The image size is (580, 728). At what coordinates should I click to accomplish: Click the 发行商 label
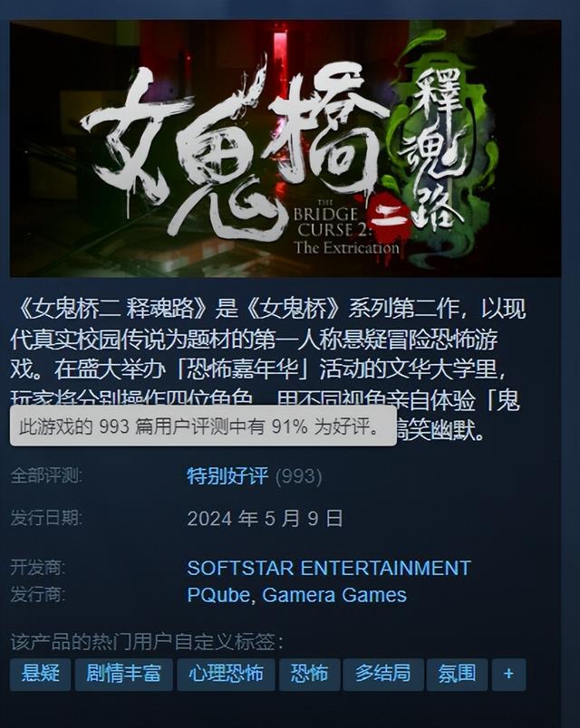[38, 594]
